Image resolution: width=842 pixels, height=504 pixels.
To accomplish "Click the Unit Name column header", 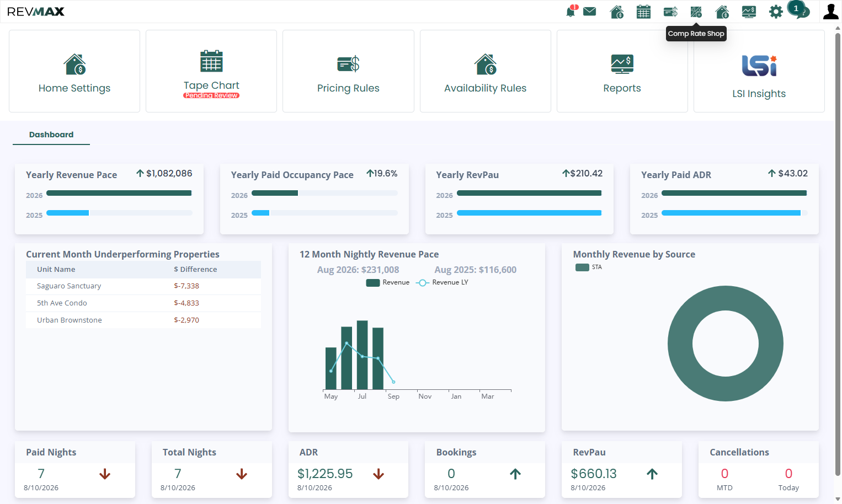I will (x=56, y=270).
